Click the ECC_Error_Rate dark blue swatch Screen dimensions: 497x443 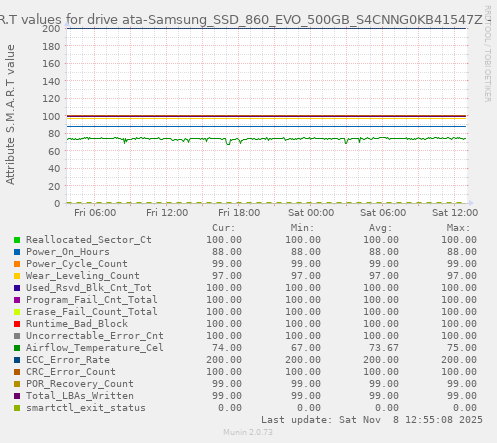[x=17, y=360]
